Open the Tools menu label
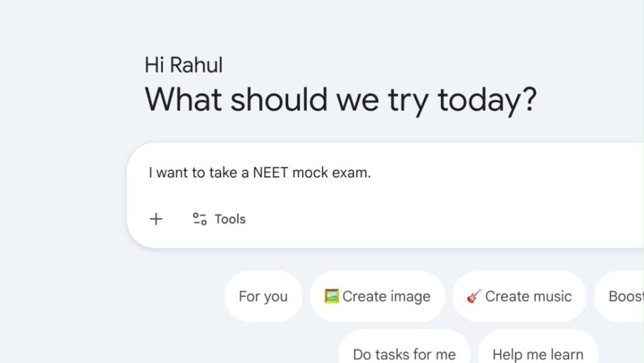Image resolution: width=644 pixels, height=363 pixels. [x=230, y=219]
